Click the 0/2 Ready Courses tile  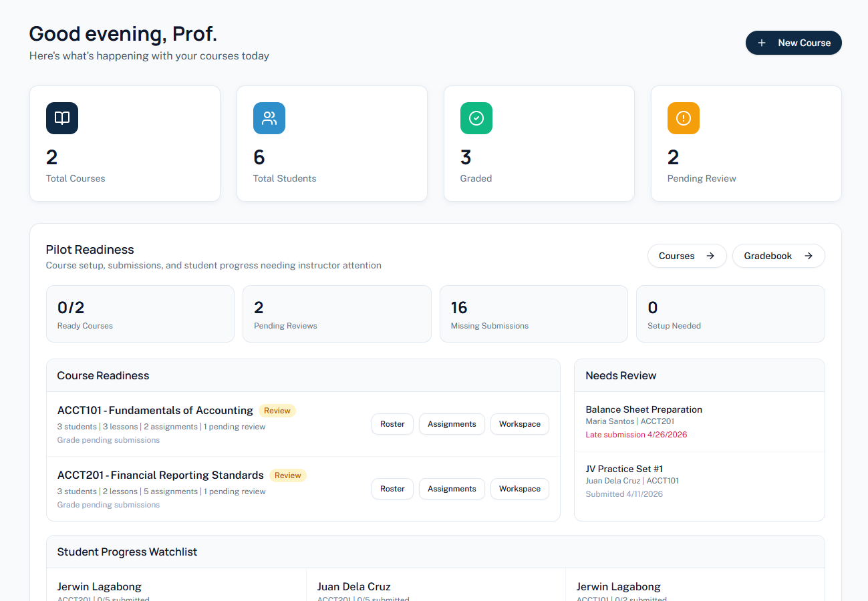point(140,314)
